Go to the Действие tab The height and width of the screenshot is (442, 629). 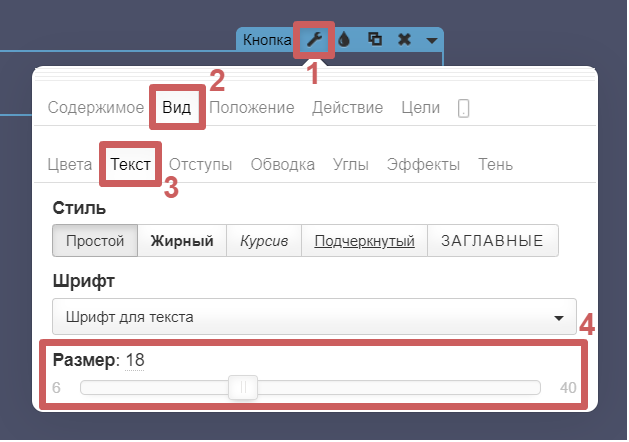pos(347,108)
